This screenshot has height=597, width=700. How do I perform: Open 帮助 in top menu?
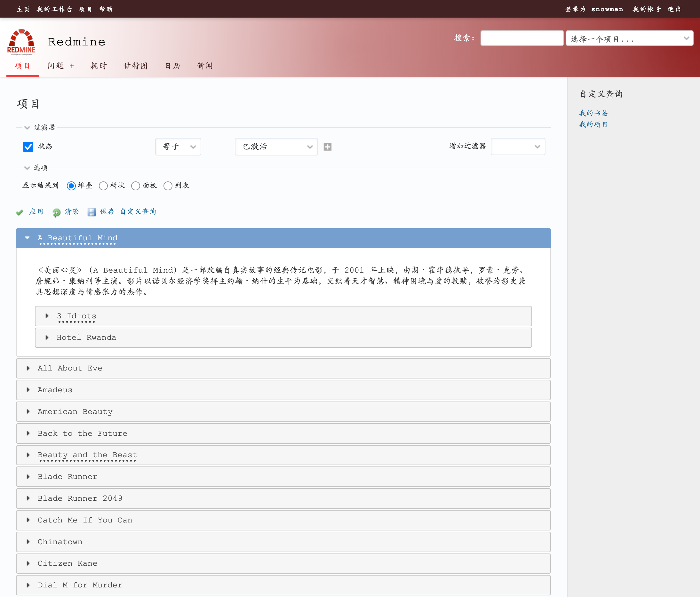pyautogui.click(x=106, y=9)
